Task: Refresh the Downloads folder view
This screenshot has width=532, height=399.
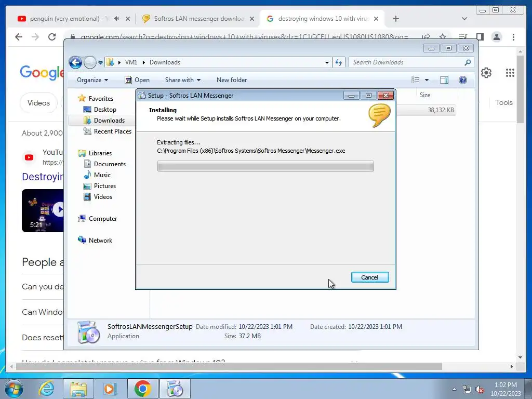Action: [x=339, y=62]
